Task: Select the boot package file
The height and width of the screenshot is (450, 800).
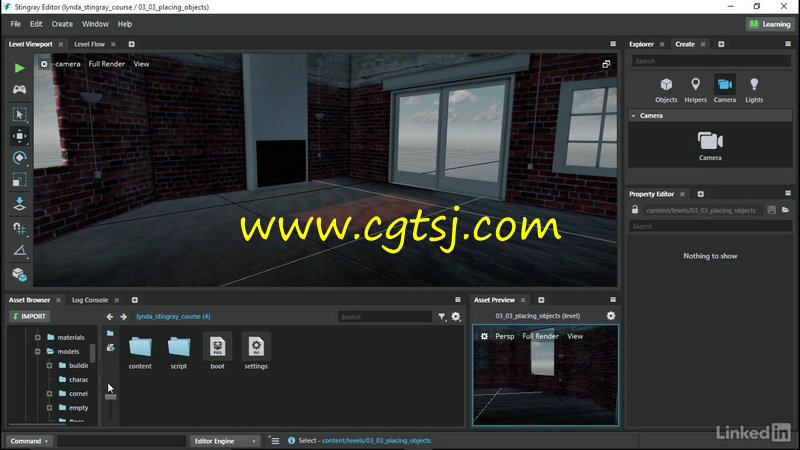Action: [x=217, y=352]
